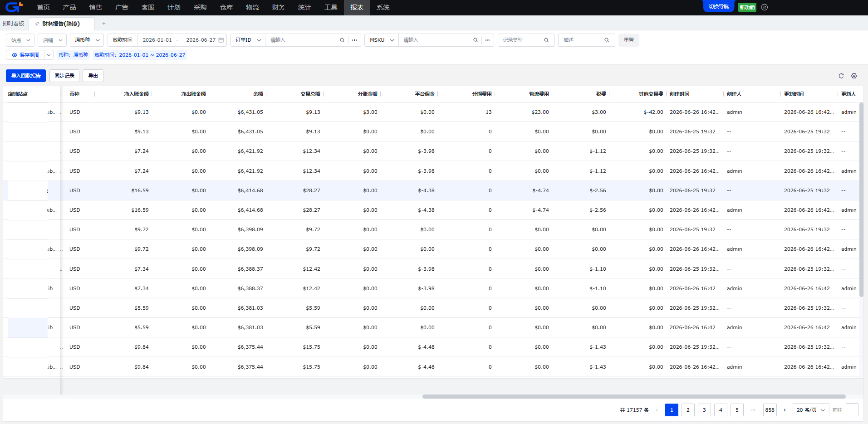Expand the 站点 dropdown
This screenshot has height=424, width=868.
pos(20,40)
